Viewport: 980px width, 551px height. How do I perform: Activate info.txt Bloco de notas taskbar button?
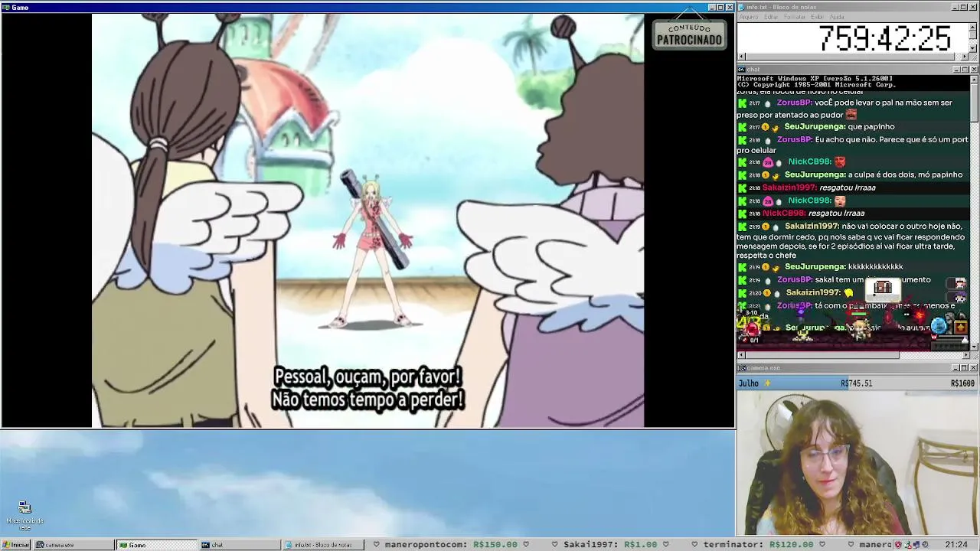coord(322,545)
